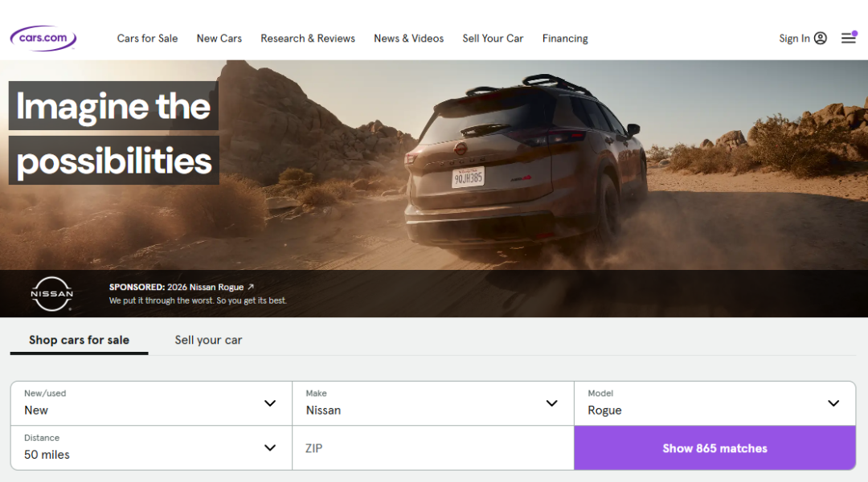Open the Sell Your Car menu
This screenshot has height=482, width=868.
tap(493, 39)
